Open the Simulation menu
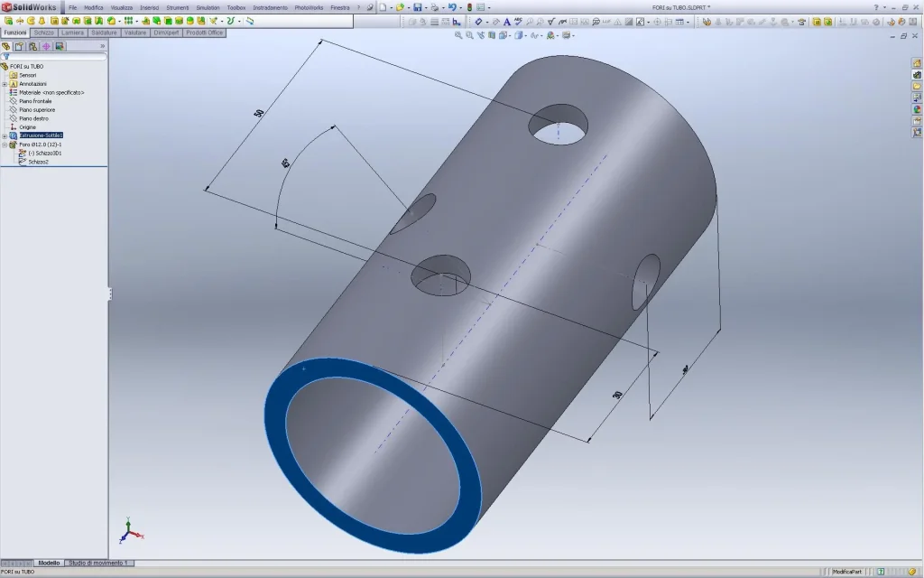 point(208,7)
